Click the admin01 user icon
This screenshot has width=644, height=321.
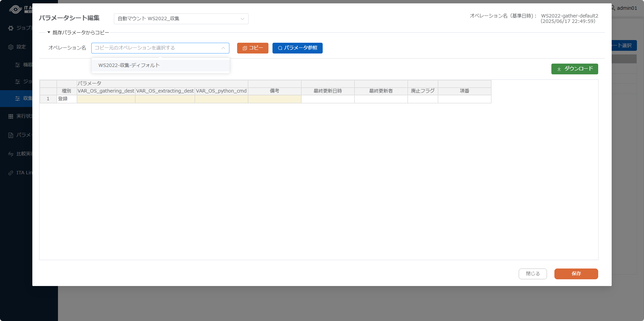pyautogui.click(x=613, y=8)
